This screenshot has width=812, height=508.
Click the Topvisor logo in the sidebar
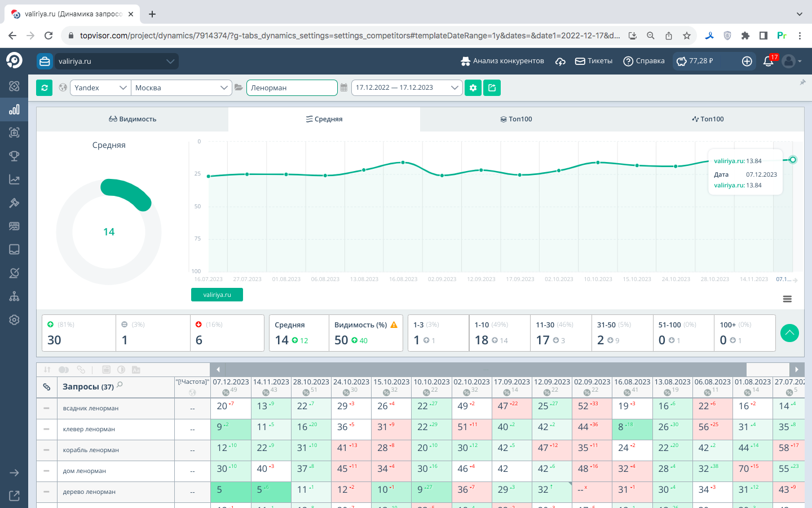(14, 60)
